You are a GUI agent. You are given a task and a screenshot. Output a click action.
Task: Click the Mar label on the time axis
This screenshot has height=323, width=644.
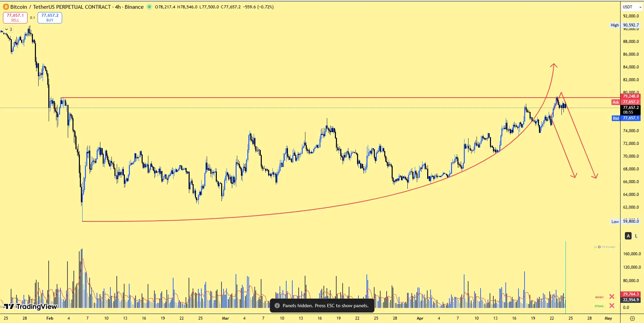226,318
